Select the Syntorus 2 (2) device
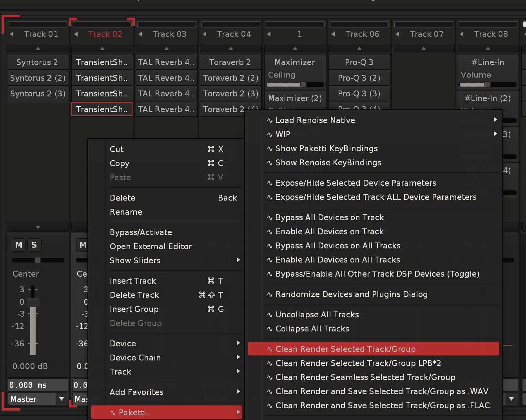Viewport: 526px width, 420px height. [x=38, y=78]
